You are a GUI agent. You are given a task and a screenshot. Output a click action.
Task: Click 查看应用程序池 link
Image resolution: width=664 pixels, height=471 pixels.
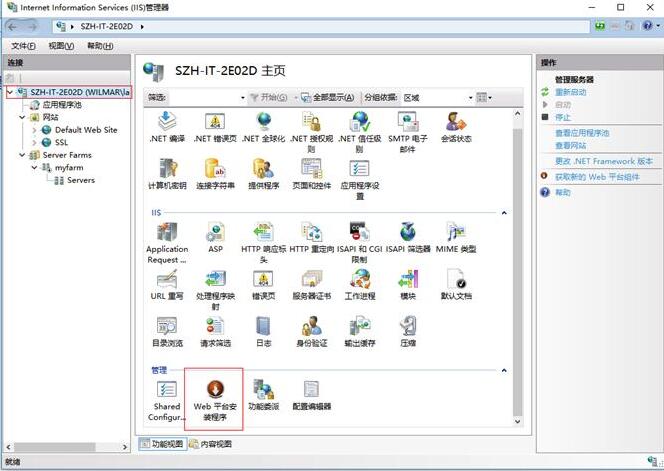click(582, 133)
